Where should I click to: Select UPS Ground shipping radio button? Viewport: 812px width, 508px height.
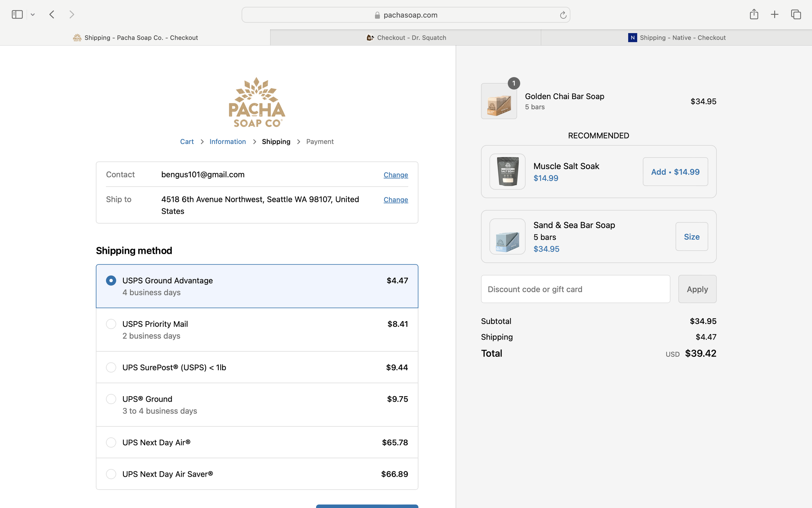click(x=111, y=399)
